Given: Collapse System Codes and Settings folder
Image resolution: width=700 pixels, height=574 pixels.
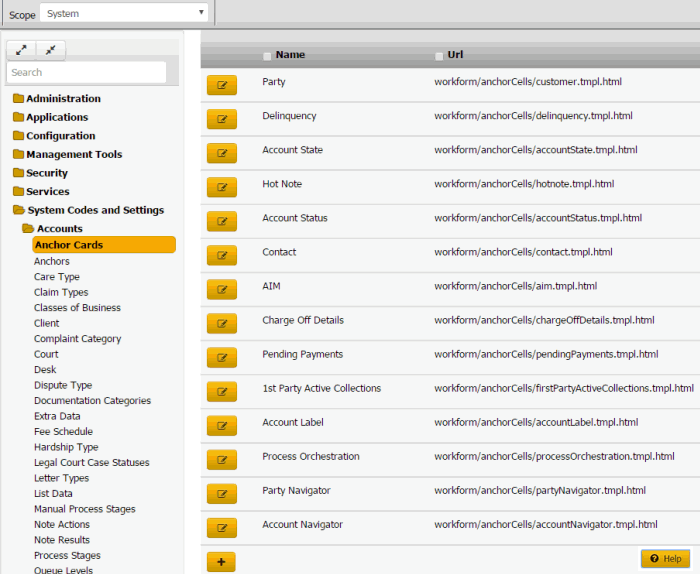Looking at the screenshot, I should (94, 210).
